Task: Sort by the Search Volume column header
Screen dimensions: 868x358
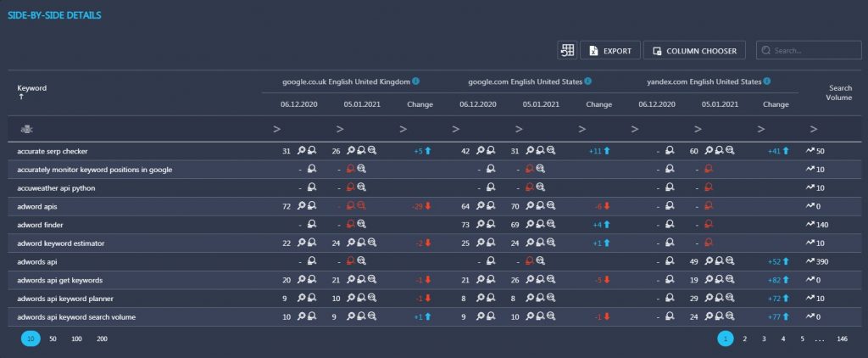Action: (840, 92)
